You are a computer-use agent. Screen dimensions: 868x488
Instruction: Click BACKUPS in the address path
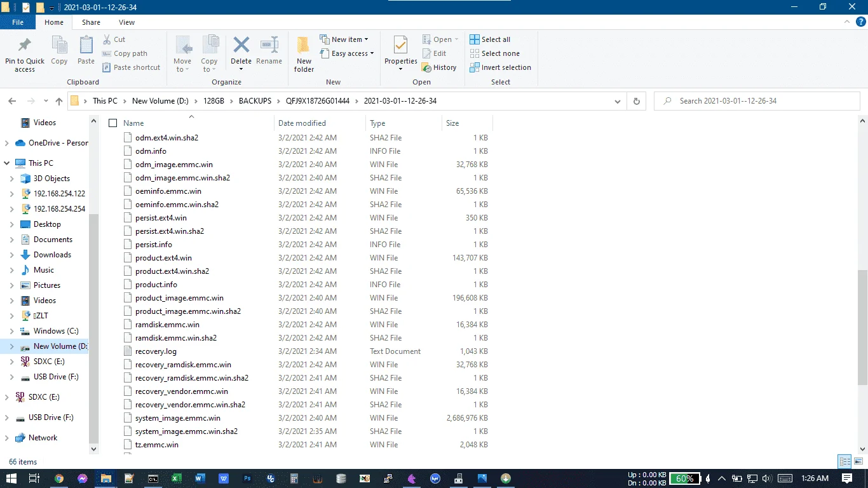click(x=255, y=101)
